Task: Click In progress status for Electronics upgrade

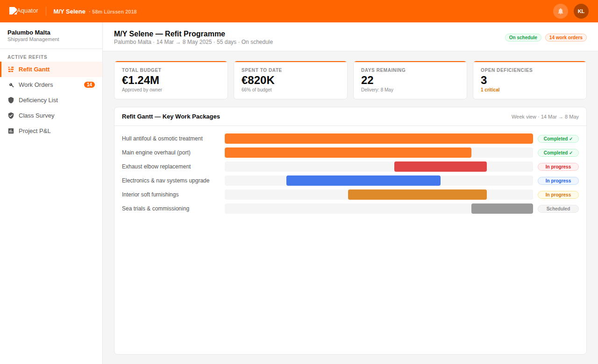Action: point(558,181)
